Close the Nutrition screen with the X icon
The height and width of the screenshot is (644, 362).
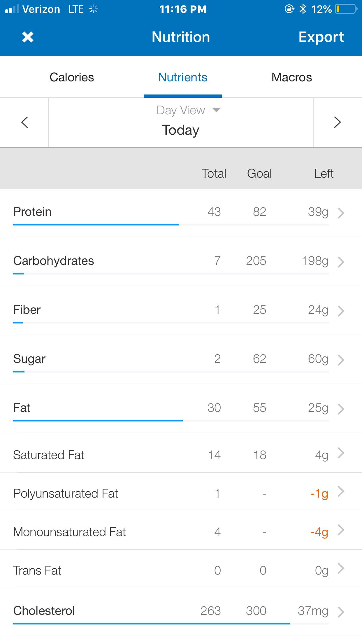click(x=28, y=37)
